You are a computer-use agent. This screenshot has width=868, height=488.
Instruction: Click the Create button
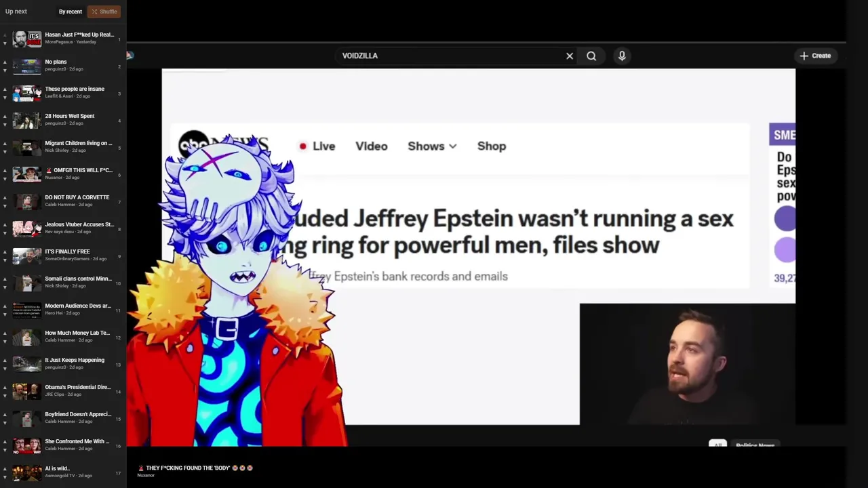pos(815,56)
